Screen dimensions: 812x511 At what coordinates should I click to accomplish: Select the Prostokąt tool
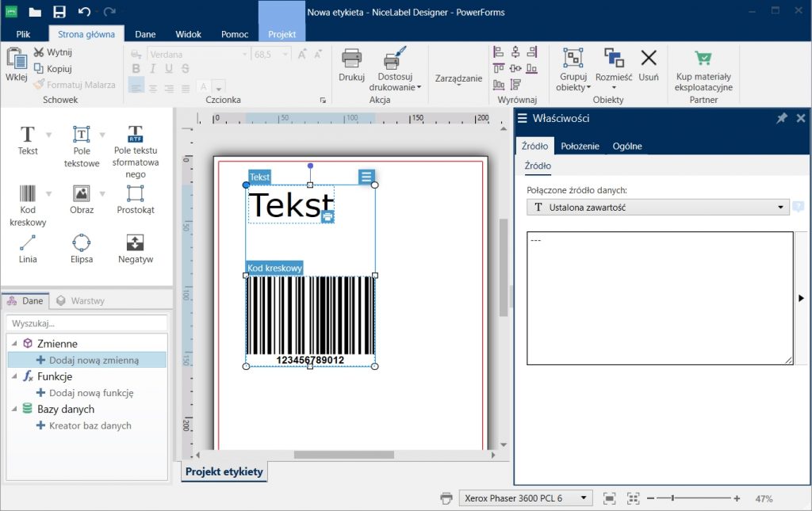(135, 200)
